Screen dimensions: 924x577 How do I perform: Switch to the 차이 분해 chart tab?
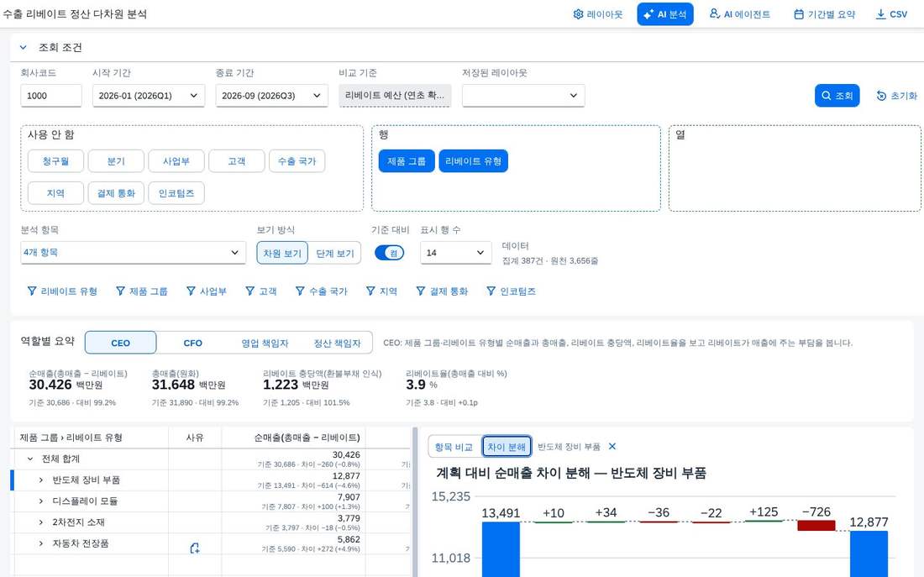pos(507,447)
